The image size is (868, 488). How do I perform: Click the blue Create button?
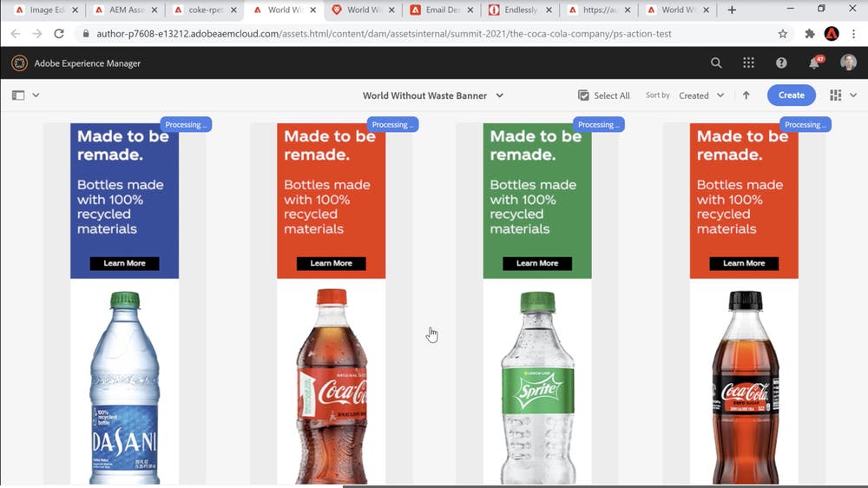click(x=791, y=96)
